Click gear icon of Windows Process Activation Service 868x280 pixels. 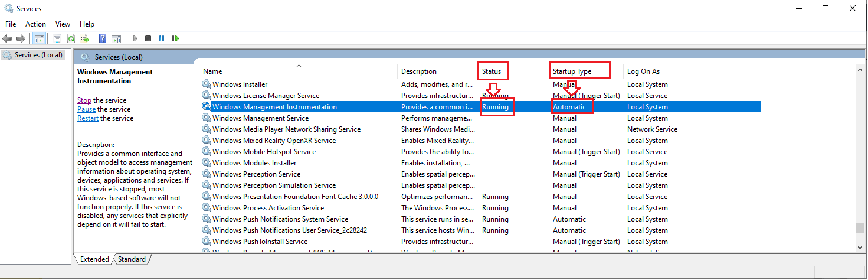pyautogui.click(x=206, y=208)
